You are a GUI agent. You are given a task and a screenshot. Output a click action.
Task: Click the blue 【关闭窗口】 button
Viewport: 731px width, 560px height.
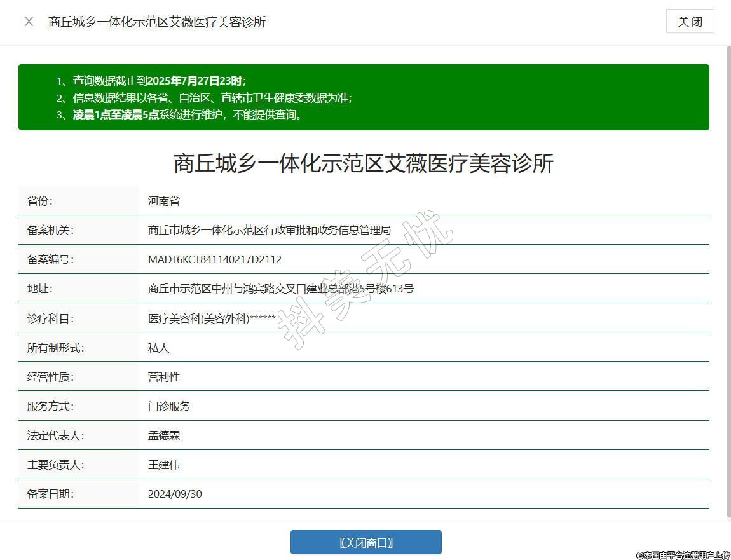coord(365,542)
